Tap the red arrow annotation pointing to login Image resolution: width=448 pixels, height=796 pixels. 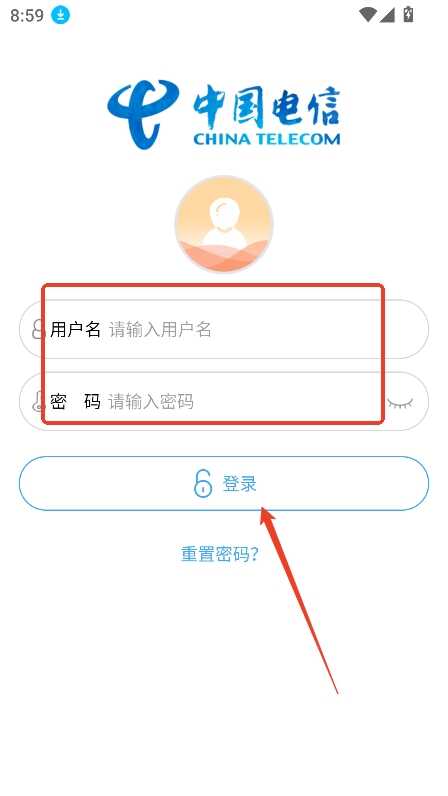coord(299,600)
